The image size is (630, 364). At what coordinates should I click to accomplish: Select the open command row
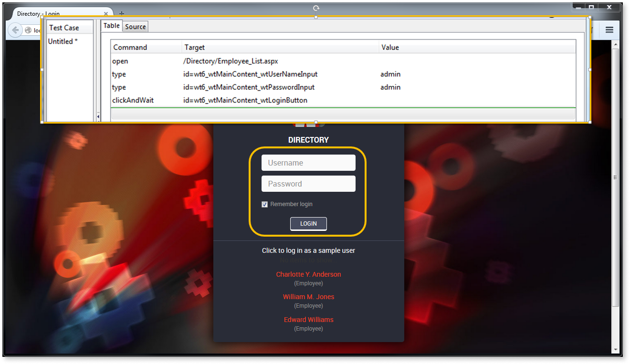(239, 61)
